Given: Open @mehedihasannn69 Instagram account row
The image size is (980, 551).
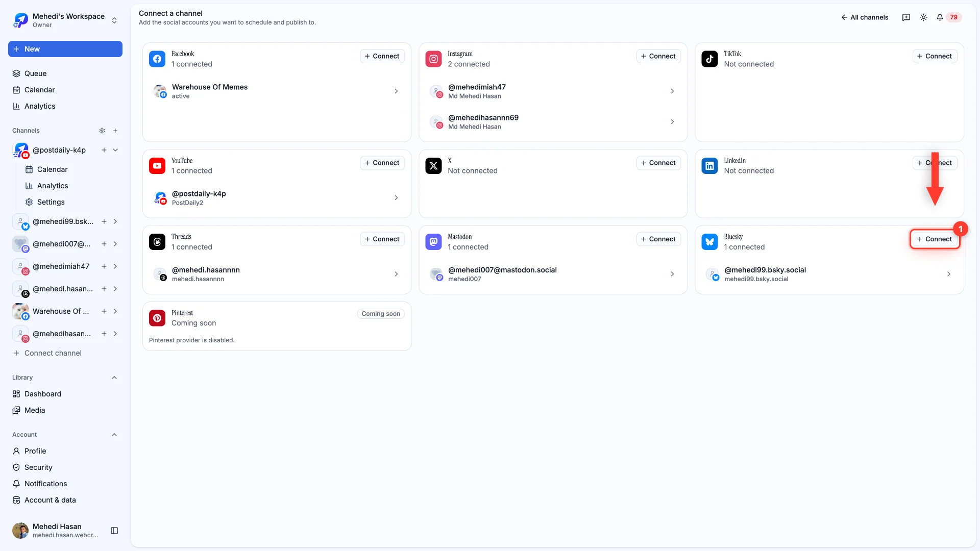Looking at the screenshot, I should tap(553, 122).
